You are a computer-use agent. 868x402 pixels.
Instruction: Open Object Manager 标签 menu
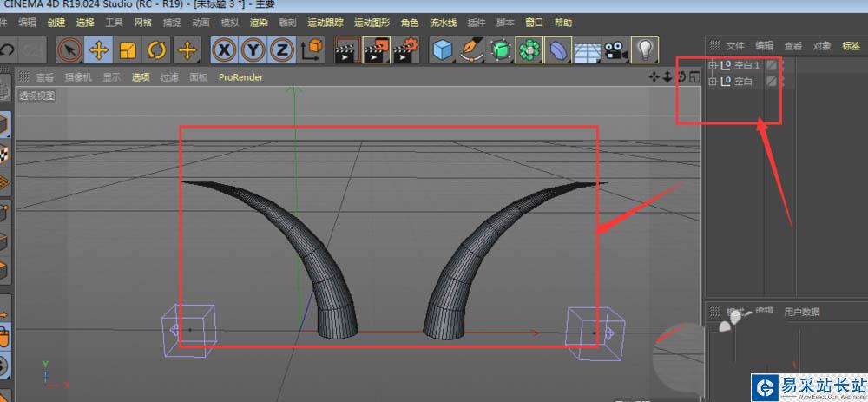(852, 45)
